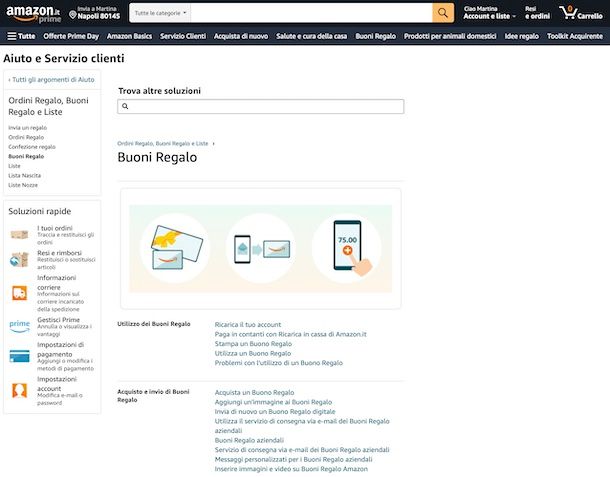This screenshot has height=477, width=610.
Task: Click the orange search magnifier button
Action: tap(443, 13)
